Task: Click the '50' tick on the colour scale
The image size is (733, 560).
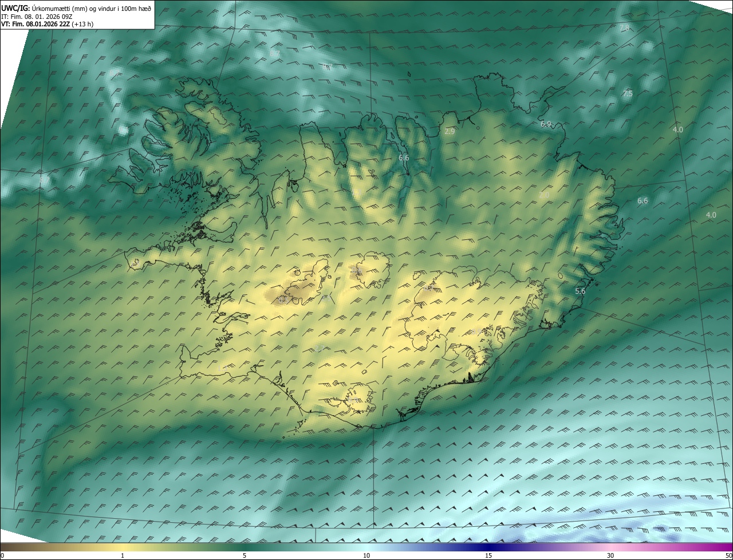Action: click(x=728, y=555)
